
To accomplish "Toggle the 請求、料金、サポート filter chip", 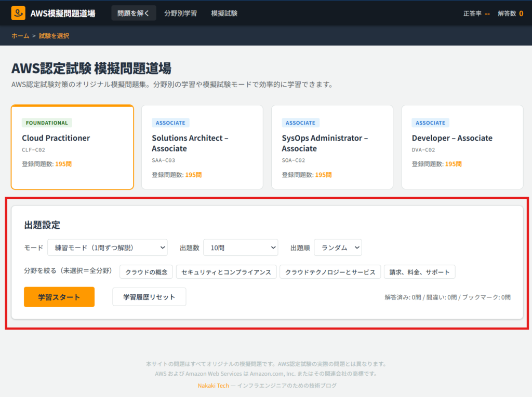I will [x=420, y=272].
